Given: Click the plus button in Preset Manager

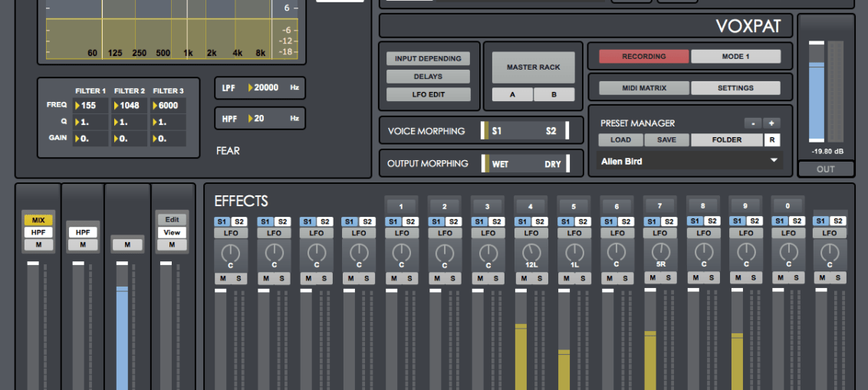Looking at the screenshot, I should [771, 123].
